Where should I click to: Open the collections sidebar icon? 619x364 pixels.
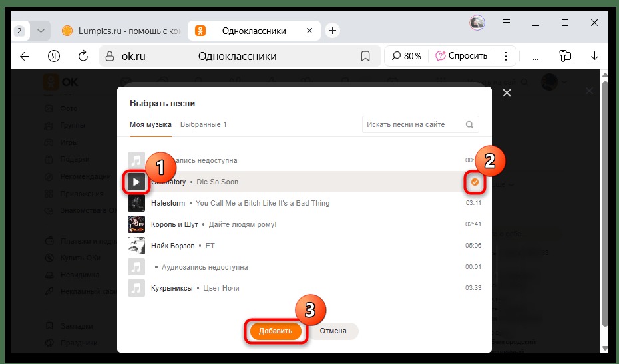coord(565,56)
